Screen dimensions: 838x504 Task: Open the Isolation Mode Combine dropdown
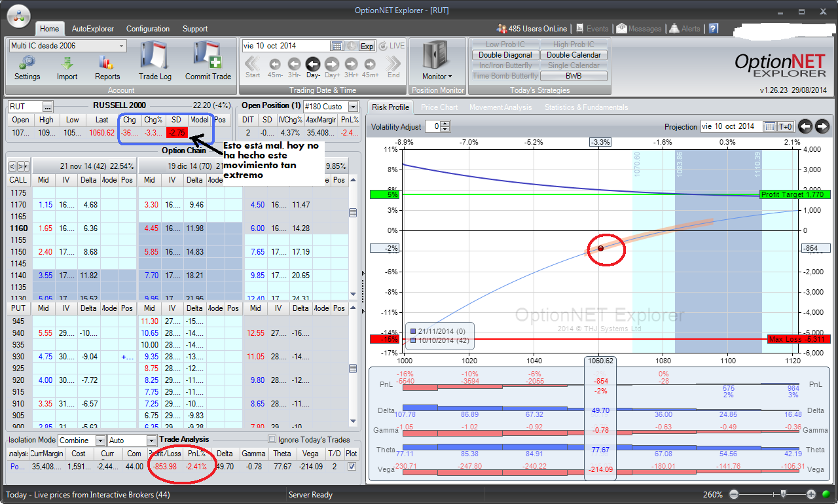(x=100, y=441)
